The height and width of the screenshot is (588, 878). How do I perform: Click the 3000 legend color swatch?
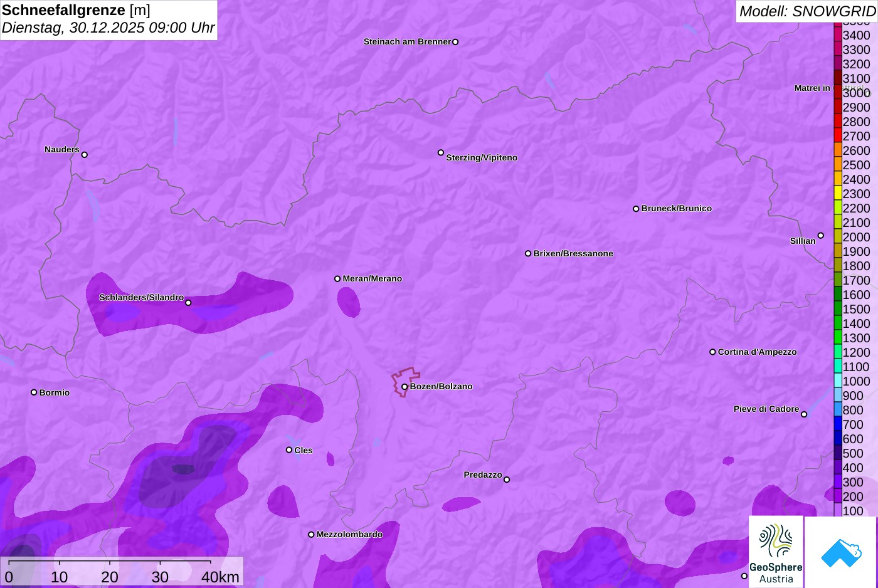pyautogui.click(x=838, y=92)
